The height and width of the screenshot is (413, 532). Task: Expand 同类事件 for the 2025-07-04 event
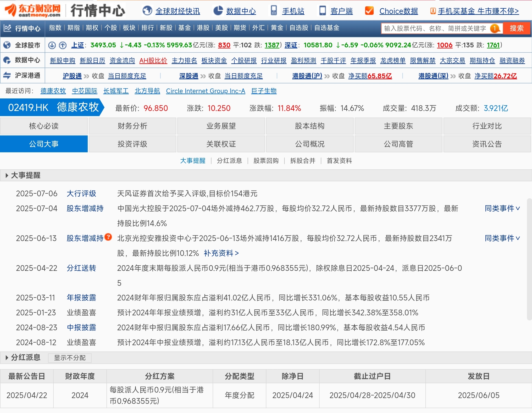tap(502, 208)
